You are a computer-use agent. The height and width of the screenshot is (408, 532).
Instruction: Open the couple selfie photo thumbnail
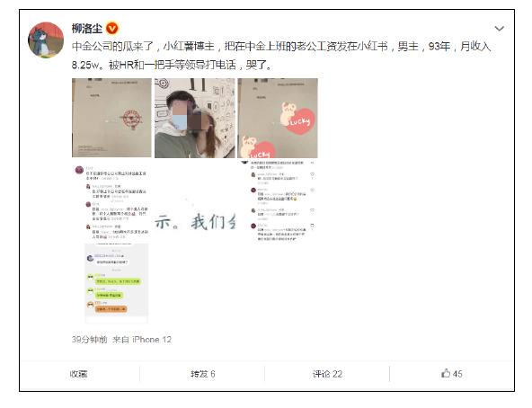coord(195,118)
